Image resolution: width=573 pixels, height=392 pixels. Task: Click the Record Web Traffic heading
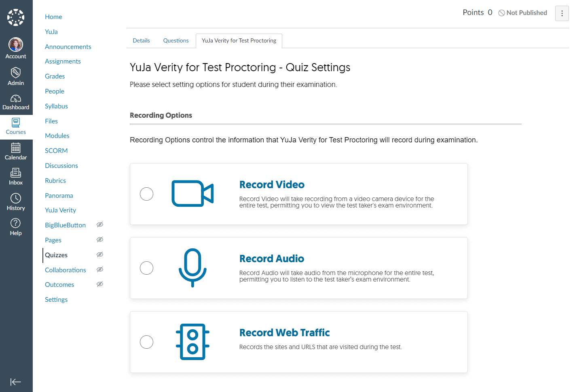tap(285, 333)
